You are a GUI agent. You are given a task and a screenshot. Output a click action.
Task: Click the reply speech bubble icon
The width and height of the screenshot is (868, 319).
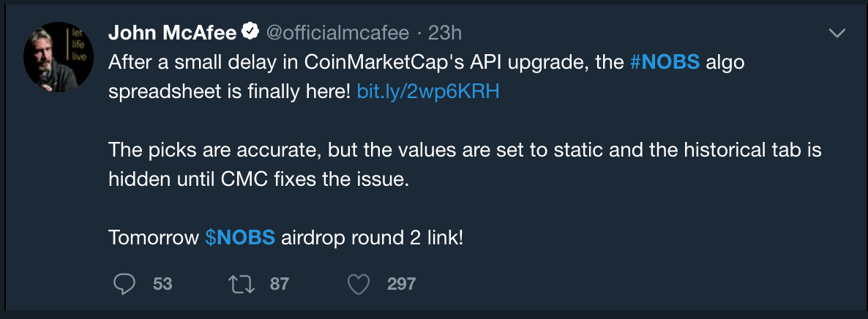tap(124, 284)
